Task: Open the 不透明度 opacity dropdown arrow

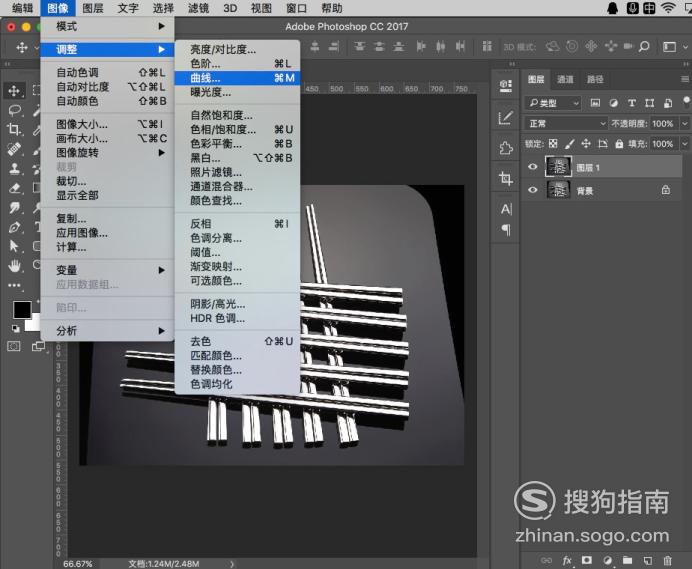Action: (684, 123)
